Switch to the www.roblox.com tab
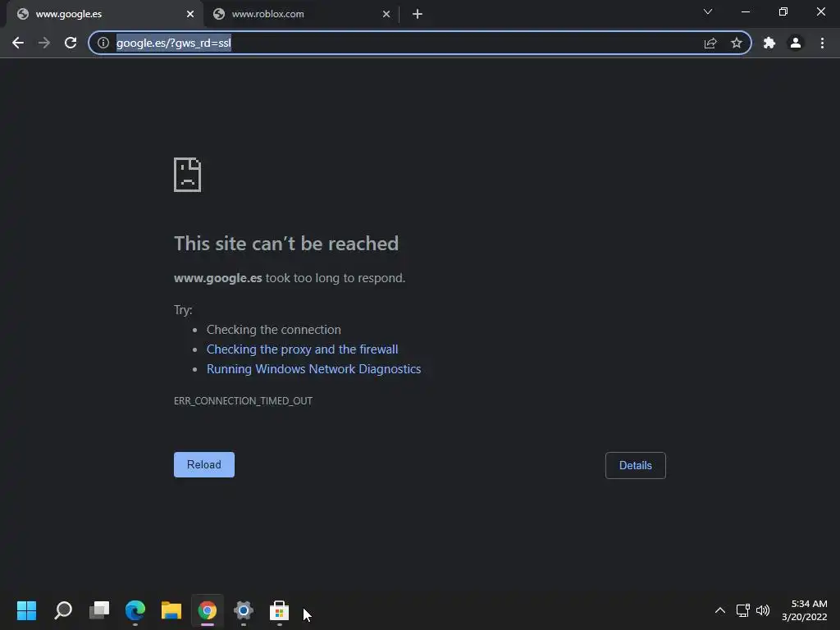Screen dimensions: 840x630 301,14
